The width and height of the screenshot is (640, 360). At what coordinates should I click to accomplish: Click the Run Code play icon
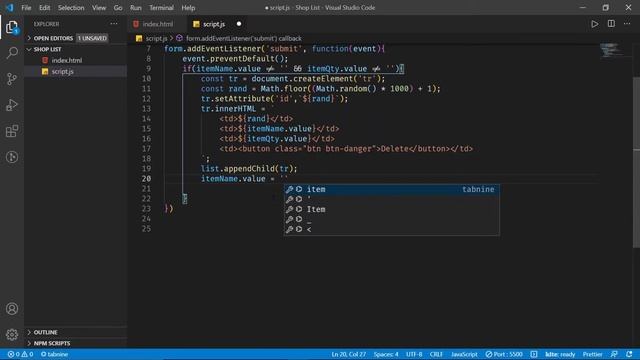point(595,24)
